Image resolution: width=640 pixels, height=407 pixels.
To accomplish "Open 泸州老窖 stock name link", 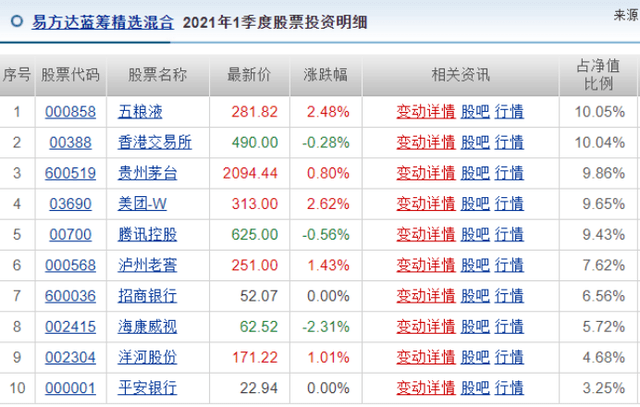I will pyautogui.click(x=147, y=265).
